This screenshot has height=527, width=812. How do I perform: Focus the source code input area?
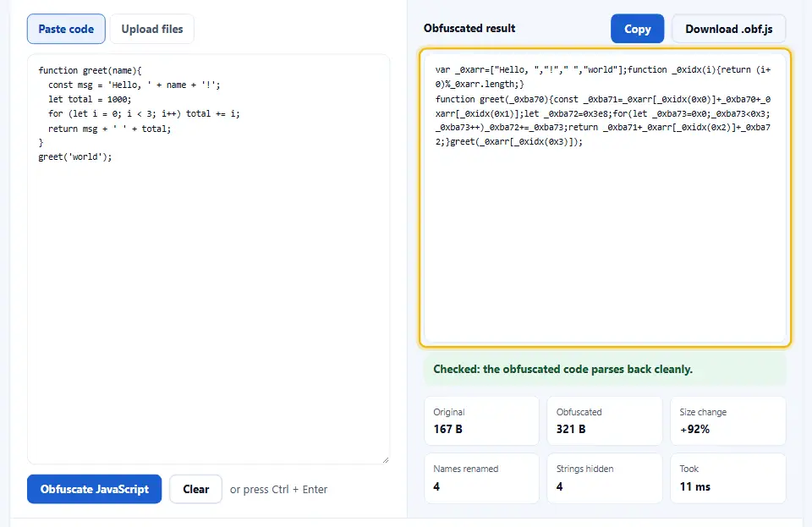(x=208, y=259)
